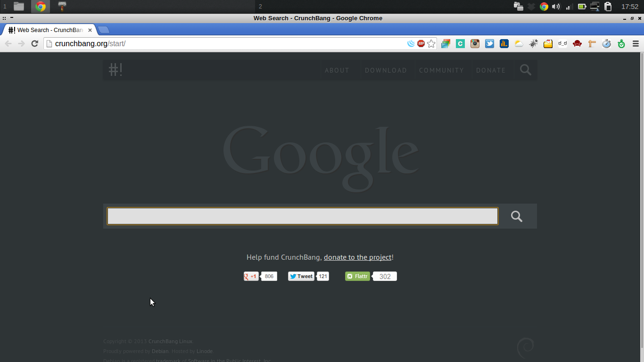Open the Linode link in footer
Screen dimensions: 644x362
[204, 351]
